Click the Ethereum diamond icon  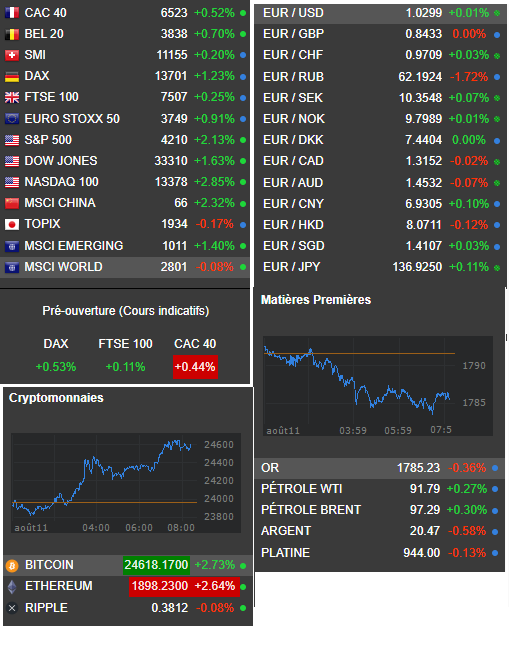pos(12,587)
